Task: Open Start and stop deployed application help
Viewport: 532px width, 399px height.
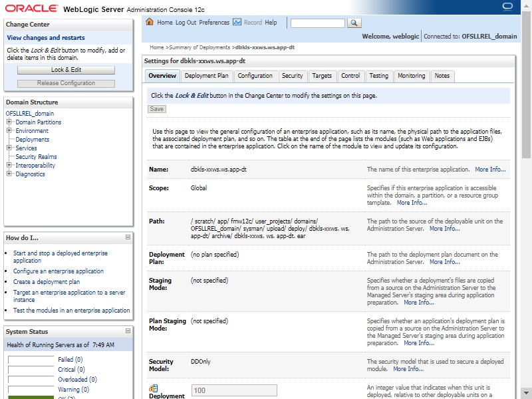Action: tap(61, 257)
